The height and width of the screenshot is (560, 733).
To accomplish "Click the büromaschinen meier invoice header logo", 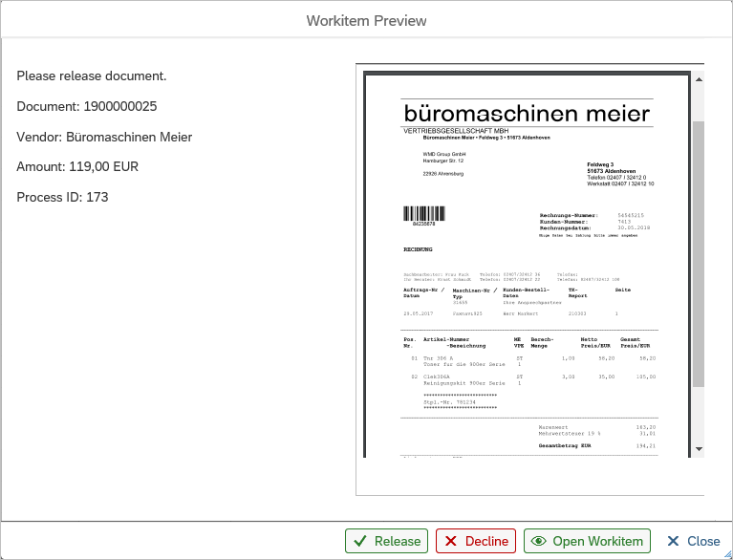I will coord(527,113).
